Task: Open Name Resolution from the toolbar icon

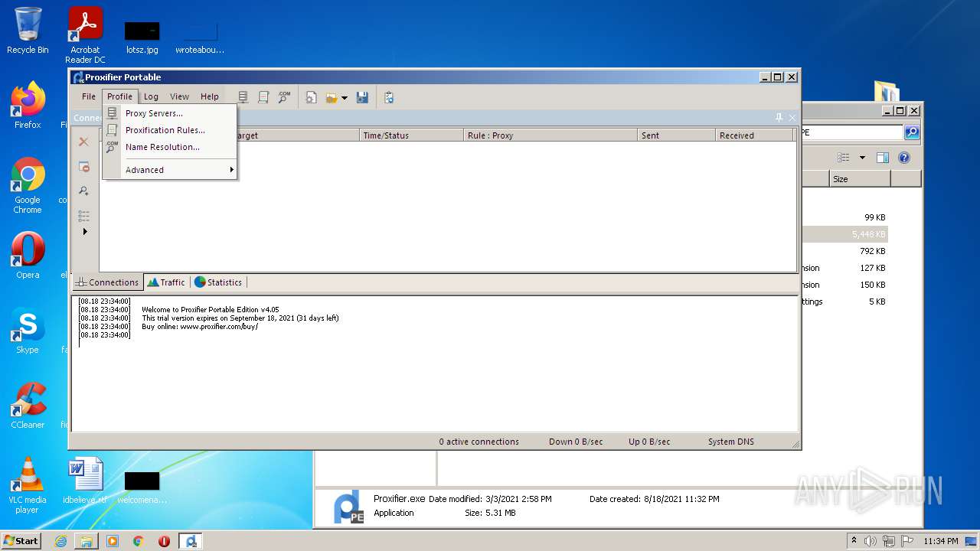Action: 284,97
